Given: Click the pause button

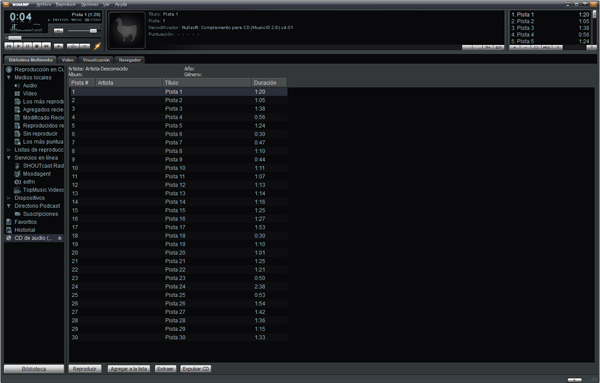Looking at the screenshot, I should pos(28,46).
